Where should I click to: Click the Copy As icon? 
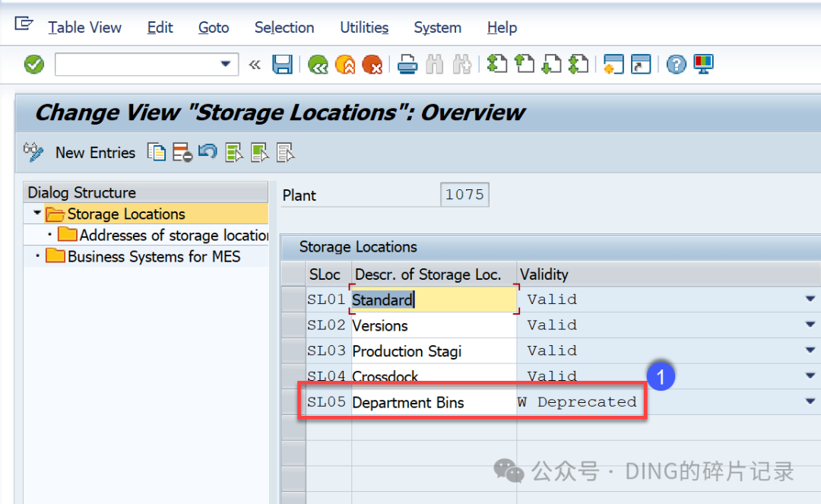tap(157, 152)
